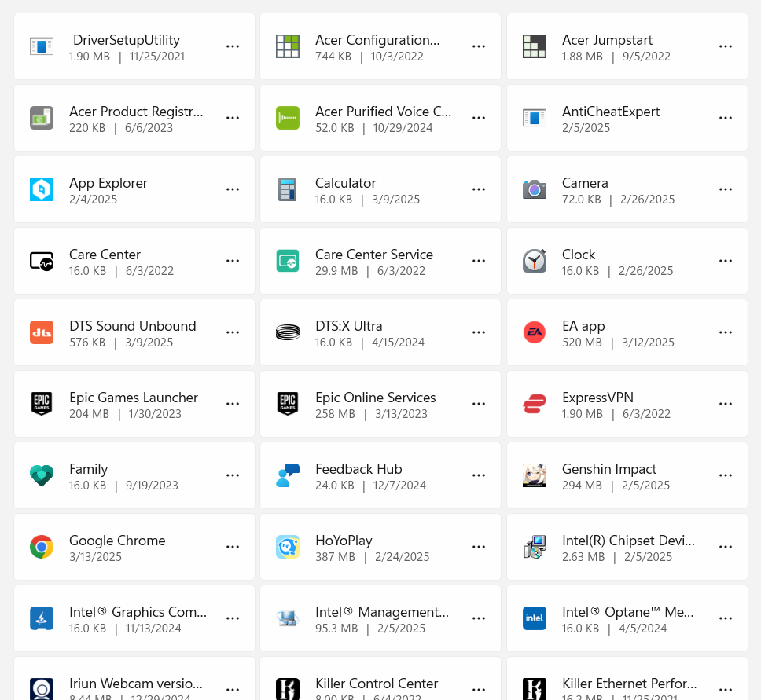
Task: Open more options for Feedback Hub
Action: [479, 475]
